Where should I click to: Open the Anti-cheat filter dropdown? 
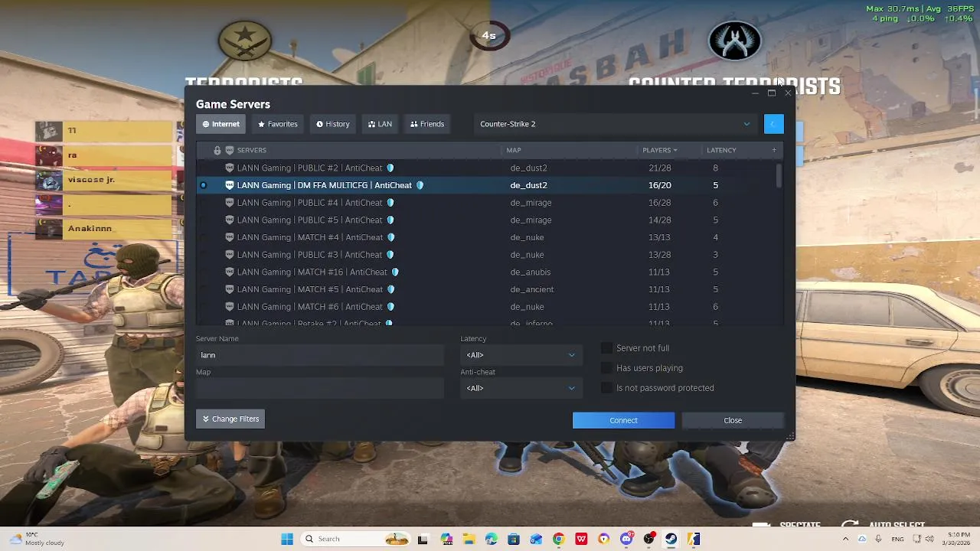coord(521,388)
